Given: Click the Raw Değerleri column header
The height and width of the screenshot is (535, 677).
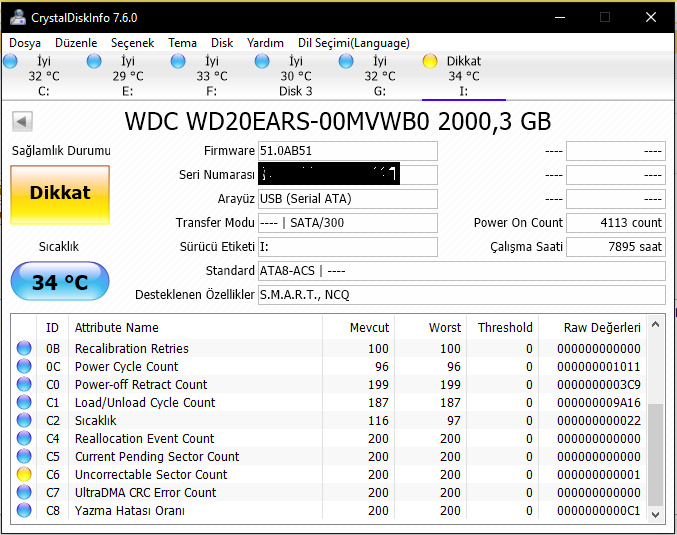Looking at the screenshot, I should tap(602, 328).
